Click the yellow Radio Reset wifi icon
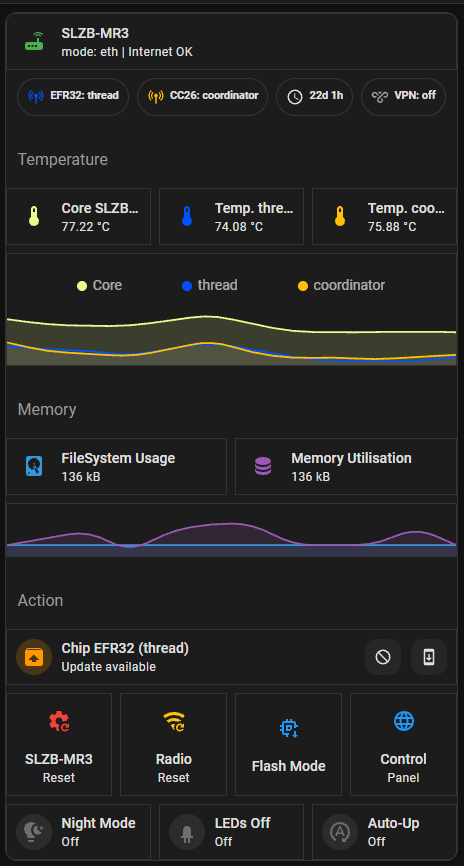This screenshot has height=866, width=464. (173, 721)
